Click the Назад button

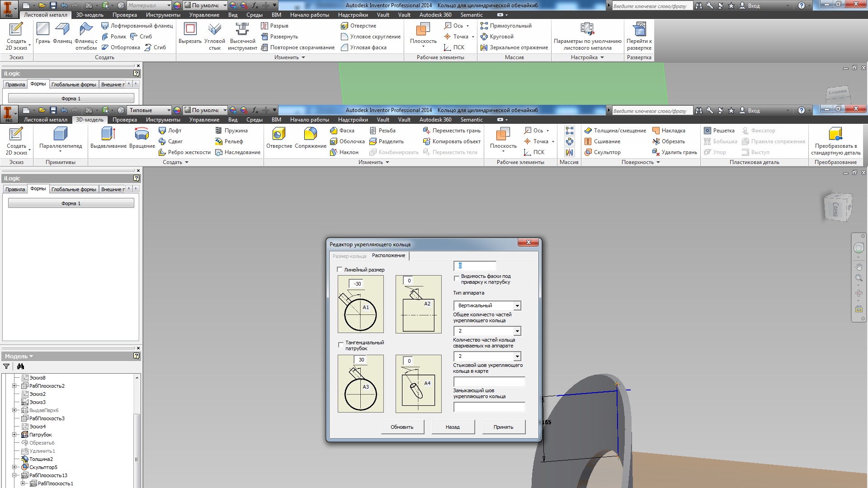coord(453,427)
